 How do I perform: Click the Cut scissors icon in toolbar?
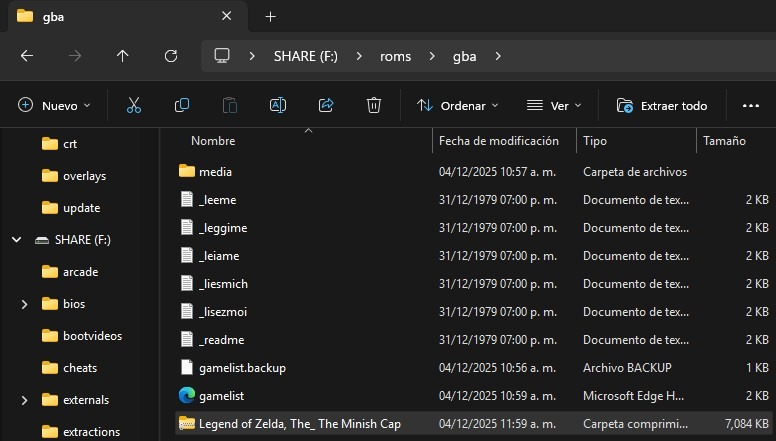coord(134,105)
